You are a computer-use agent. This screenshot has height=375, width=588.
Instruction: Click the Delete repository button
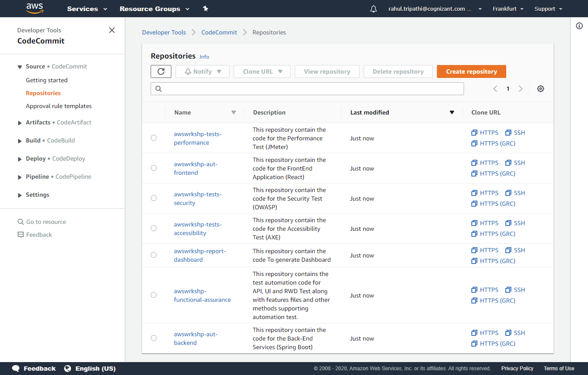(398, 71)
